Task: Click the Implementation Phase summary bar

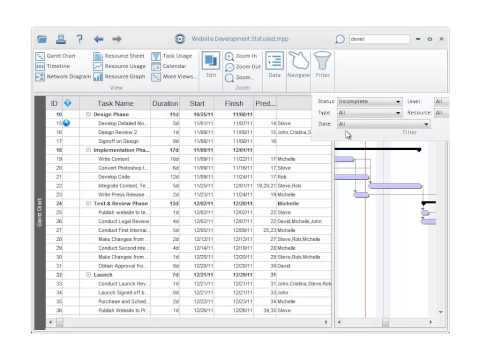Action: [x=378, y=150]
